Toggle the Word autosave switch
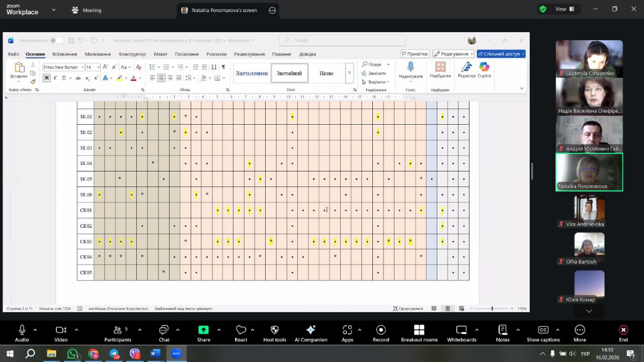This screenshot has width=644, height=362. [56, 40]
